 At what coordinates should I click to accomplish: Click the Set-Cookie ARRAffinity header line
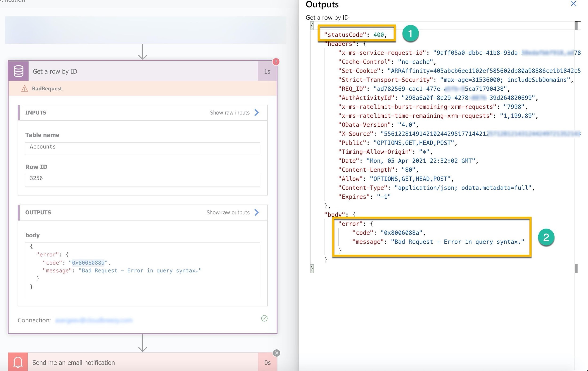point(459,71)
